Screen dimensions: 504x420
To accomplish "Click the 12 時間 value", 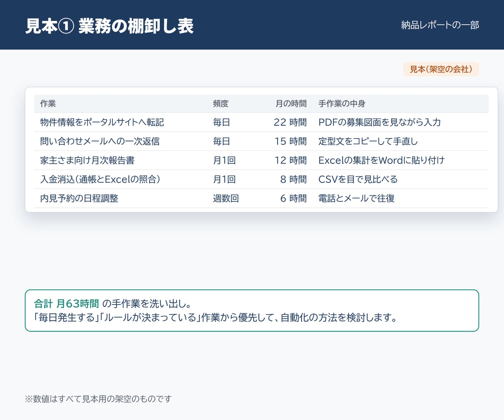I will 291,160.
